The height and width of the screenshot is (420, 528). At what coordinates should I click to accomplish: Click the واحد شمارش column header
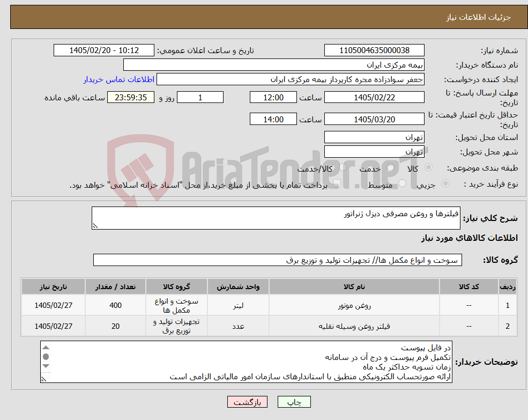click(238, 286)
